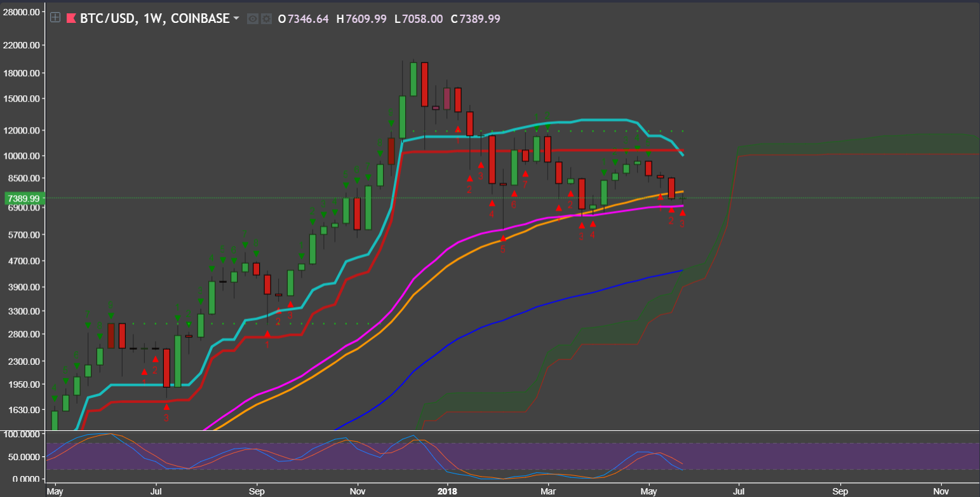Image resolution: width=980 pixels, height=497 pixels.
Task: Click the 15000.00 label on the price axis
Action: coord(23,99)
